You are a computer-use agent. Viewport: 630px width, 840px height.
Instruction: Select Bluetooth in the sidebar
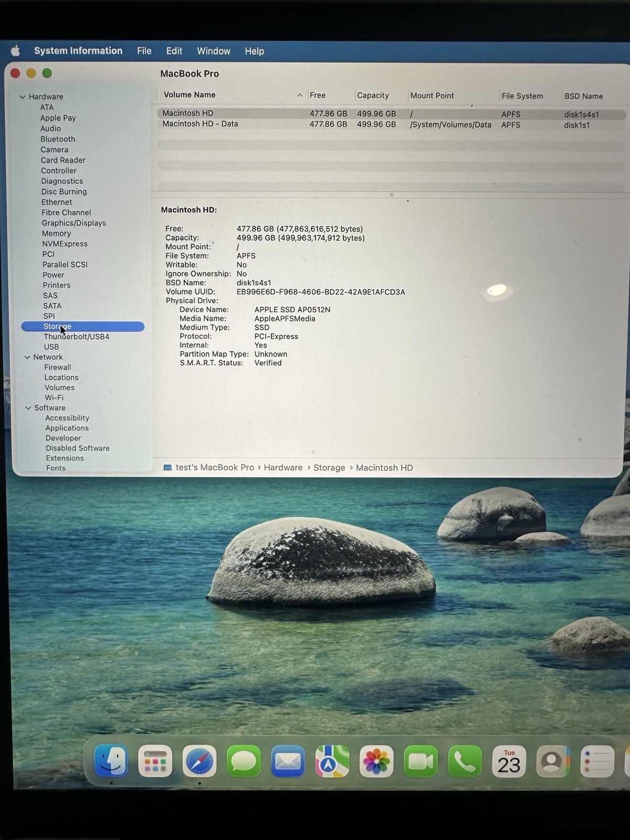[58, 139]
